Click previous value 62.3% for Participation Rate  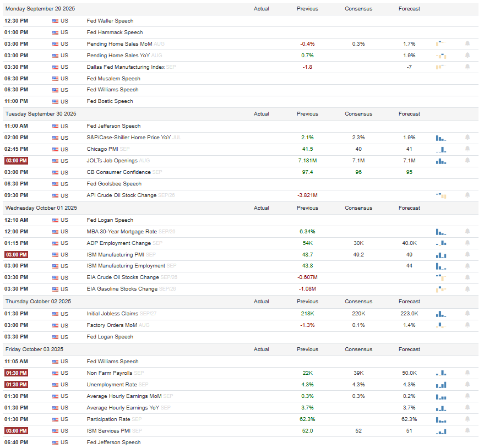pyautogui.click(x=307, y=419)
